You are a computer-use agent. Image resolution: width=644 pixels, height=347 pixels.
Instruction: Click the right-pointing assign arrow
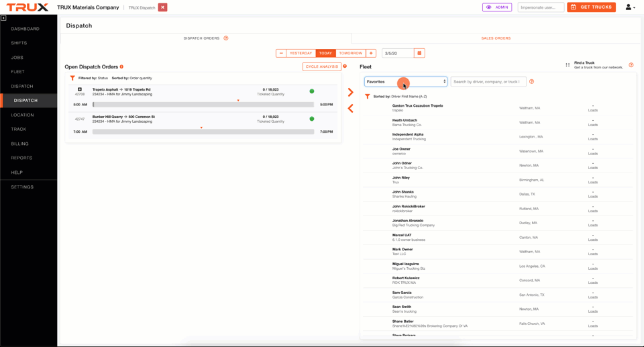(x=350, y=92)
